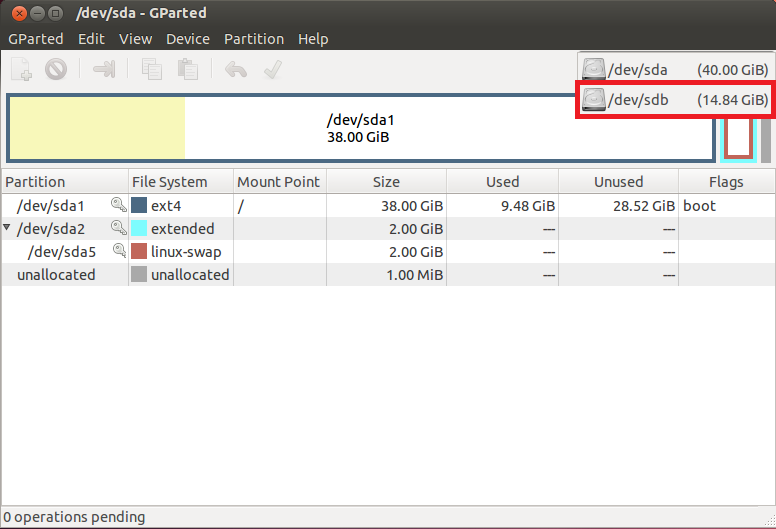This screenshot has width=776, height=529.
Task: Click the Flags column header
Action: pos(726,182)
